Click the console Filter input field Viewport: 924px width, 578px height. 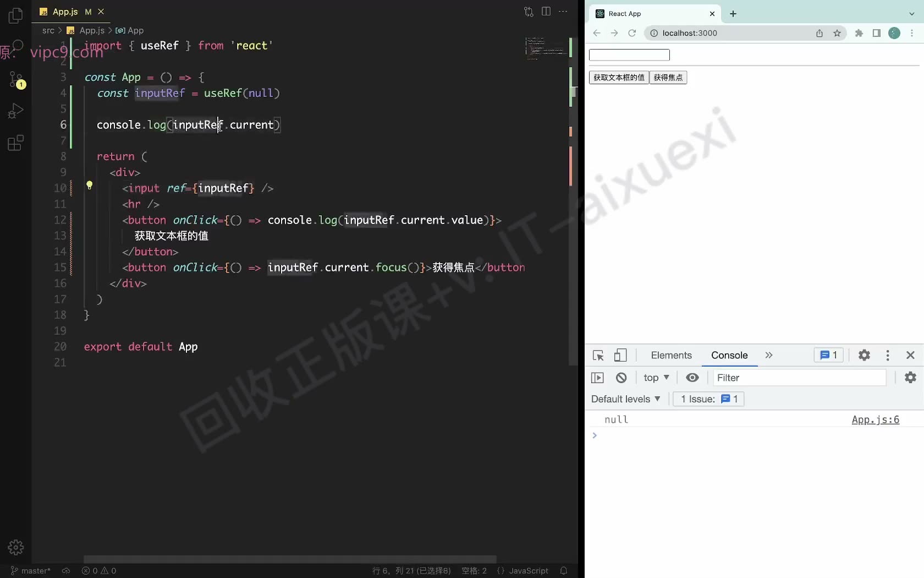(x=800, y=378)
